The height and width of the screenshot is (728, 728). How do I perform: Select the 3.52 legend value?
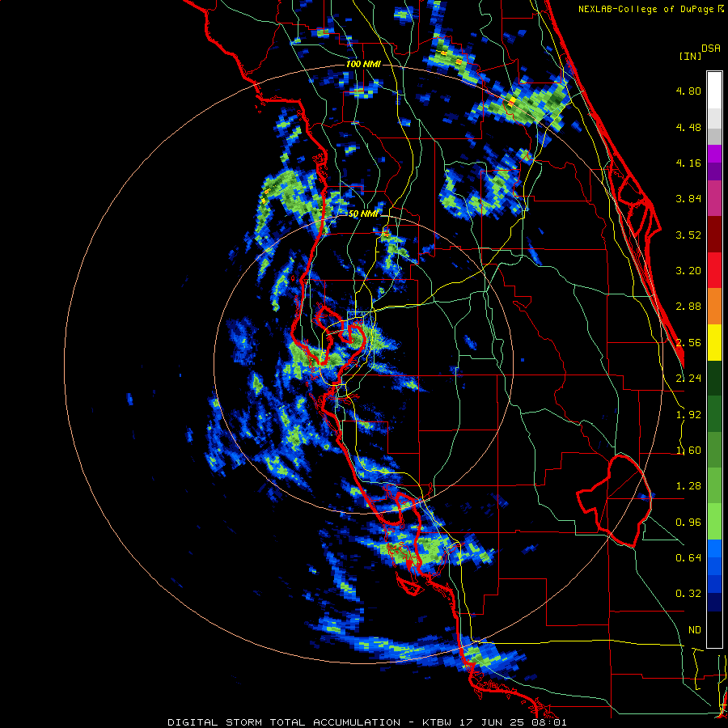point(688,235)
